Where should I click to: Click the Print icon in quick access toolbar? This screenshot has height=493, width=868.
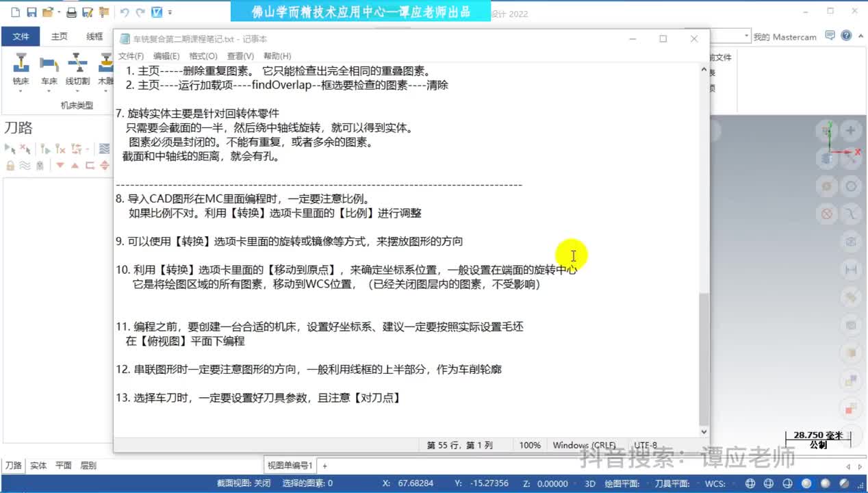[71, 12]
